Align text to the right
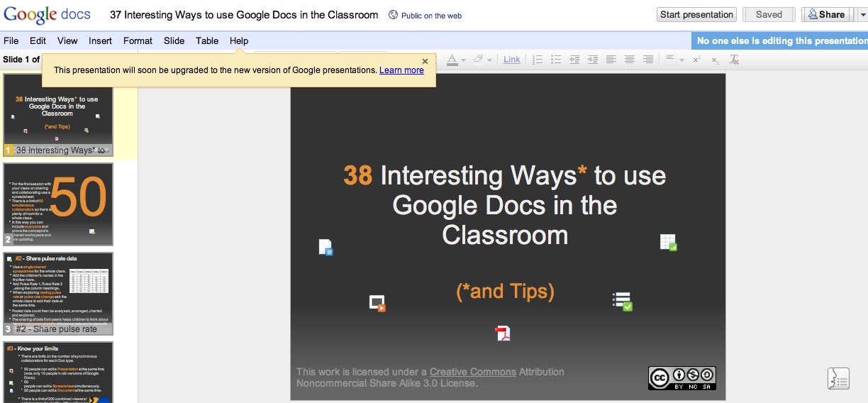The image size is (868, 403). [x=647, y=60]
